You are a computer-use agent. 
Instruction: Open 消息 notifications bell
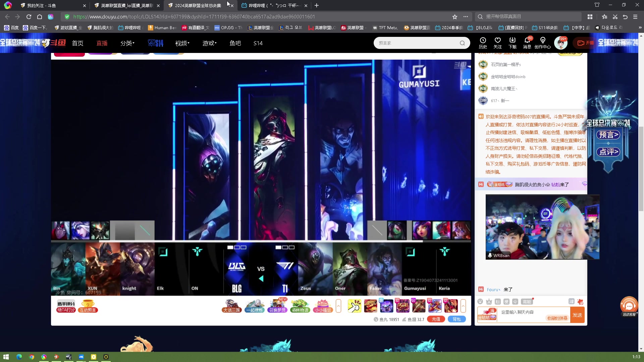coord(527,43)
